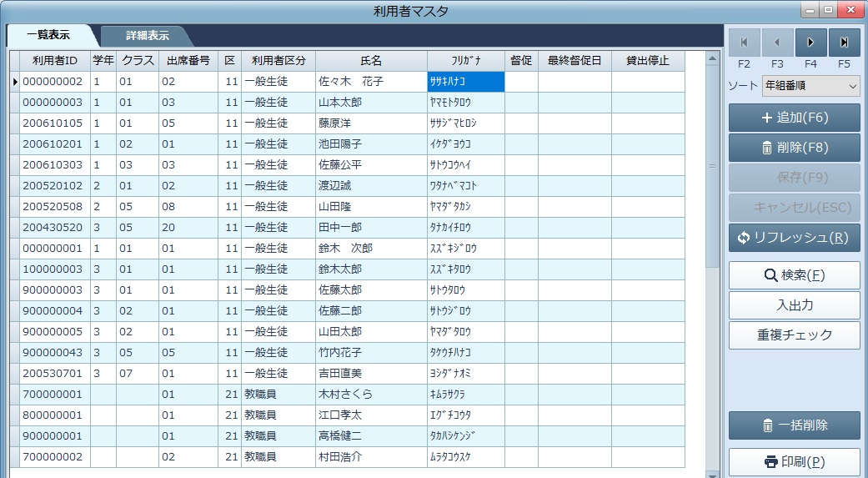Select row selector for 000000002
This screenshot has width=868, height=478.
[15, 82]
